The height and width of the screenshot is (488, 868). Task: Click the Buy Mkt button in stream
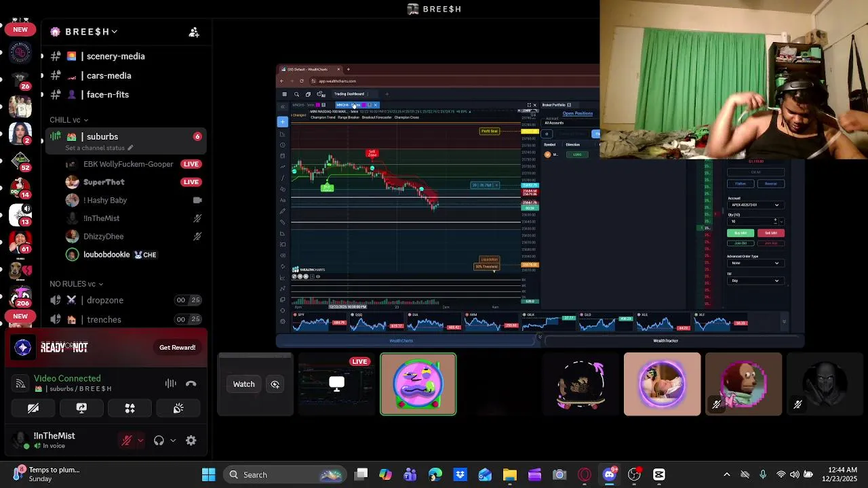click(x=741, y=233)
